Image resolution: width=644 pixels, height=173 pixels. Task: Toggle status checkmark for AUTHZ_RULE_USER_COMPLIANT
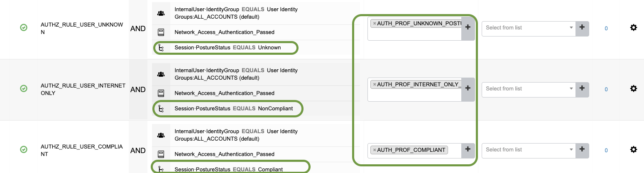(24, 149)
